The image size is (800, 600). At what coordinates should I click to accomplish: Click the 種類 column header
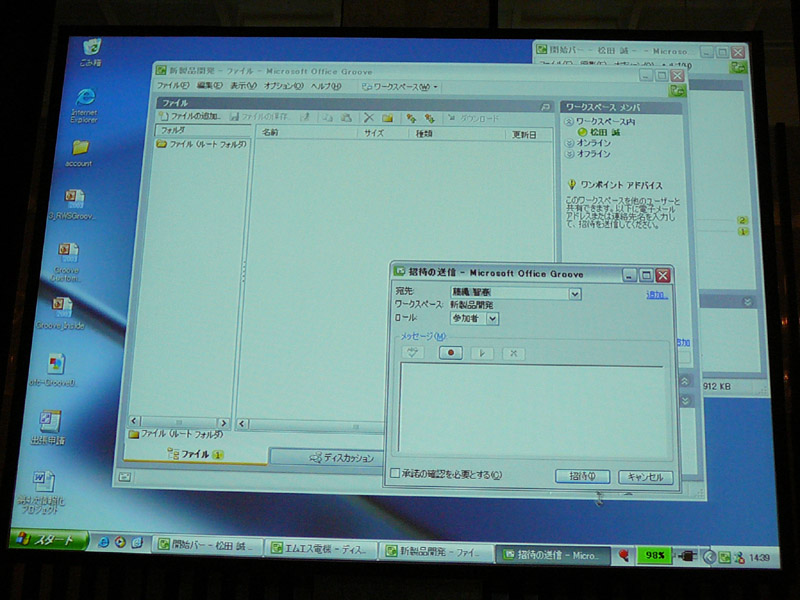click(x=457, y=134)
